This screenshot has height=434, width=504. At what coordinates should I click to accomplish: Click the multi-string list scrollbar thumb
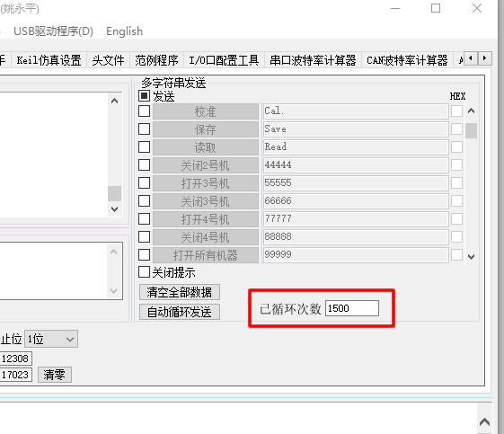click(x=472, y=130)
